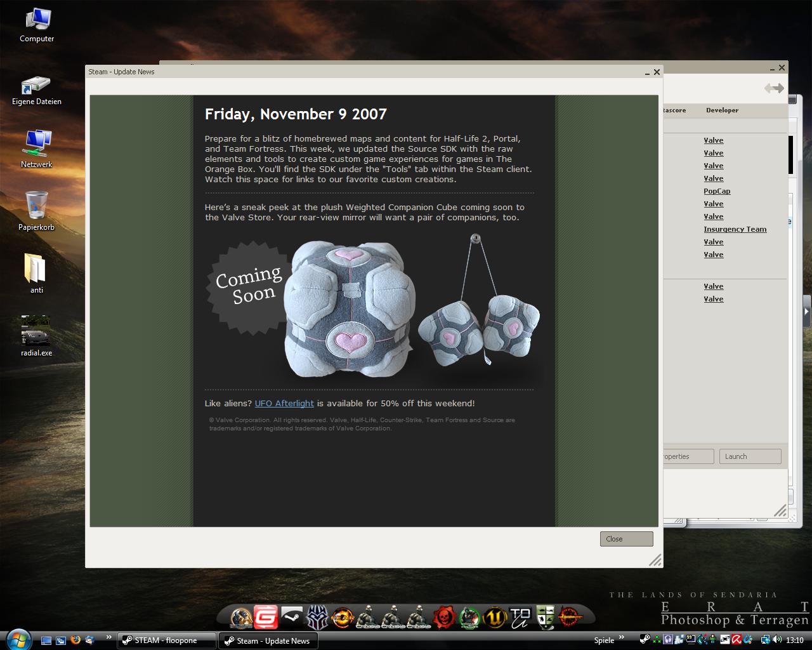Screen dimensions: 812x650
Task: Switch to STEAM - floopone taskbar button
Action: tap(167, 640)
